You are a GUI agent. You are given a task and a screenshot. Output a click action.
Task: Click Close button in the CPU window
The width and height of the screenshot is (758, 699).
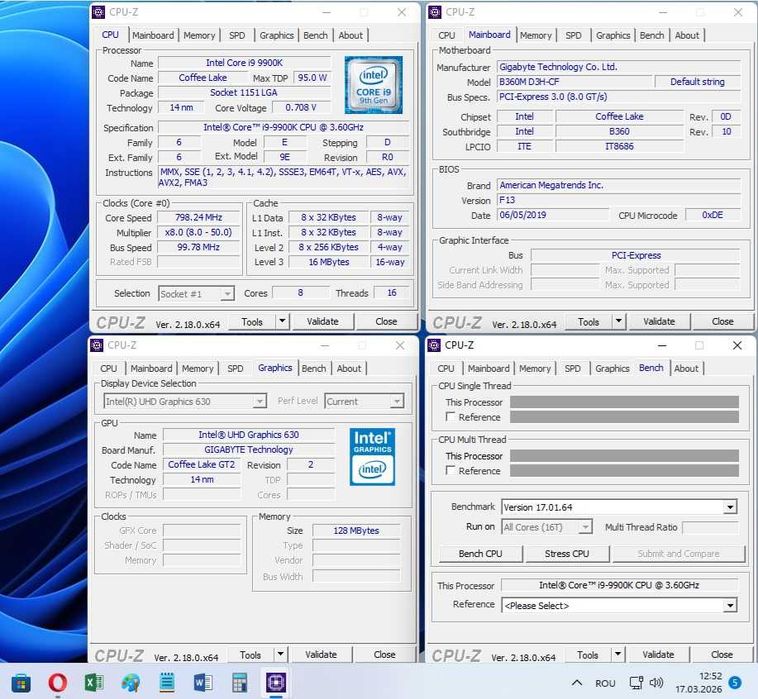tap(386, 321)
